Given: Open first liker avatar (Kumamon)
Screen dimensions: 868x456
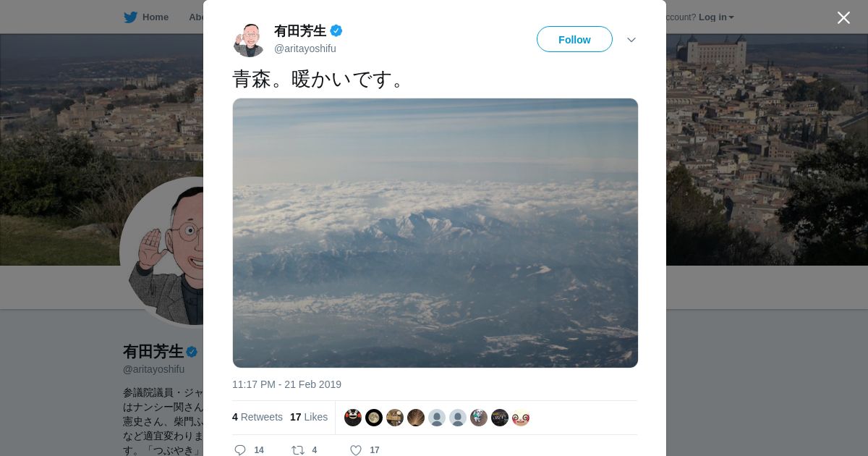Looking at the screenshot, I should [x=353, y=418].
